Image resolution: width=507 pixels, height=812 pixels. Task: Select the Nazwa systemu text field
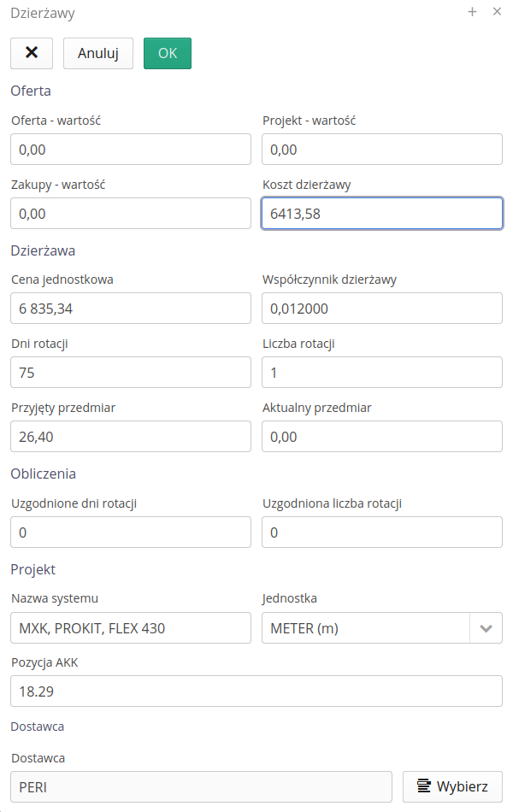pos(131,627)
